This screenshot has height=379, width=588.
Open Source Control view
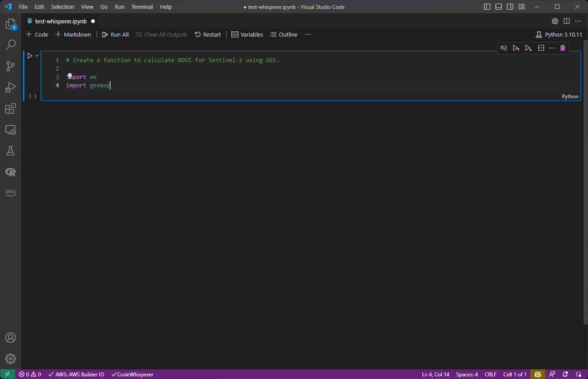tap(11, 66)
